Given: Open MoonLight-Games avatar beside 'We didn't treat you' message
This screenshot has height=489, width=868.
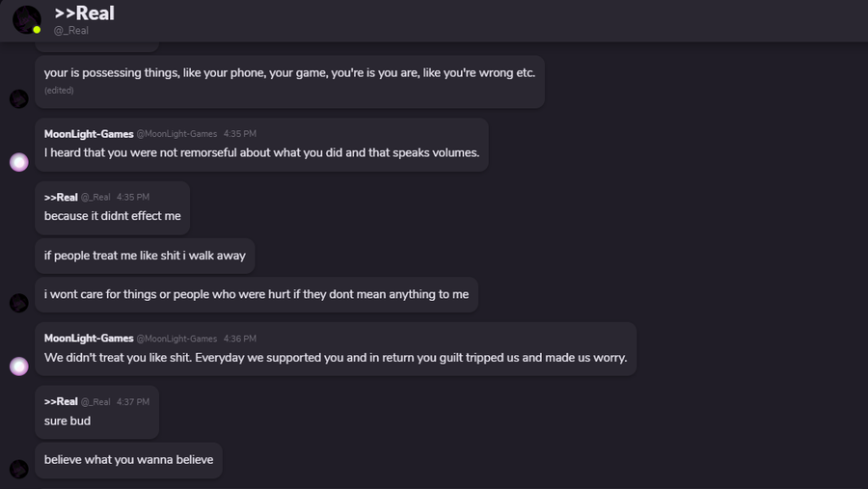Looking at the screenshot, I should click(x=19, y=367).
